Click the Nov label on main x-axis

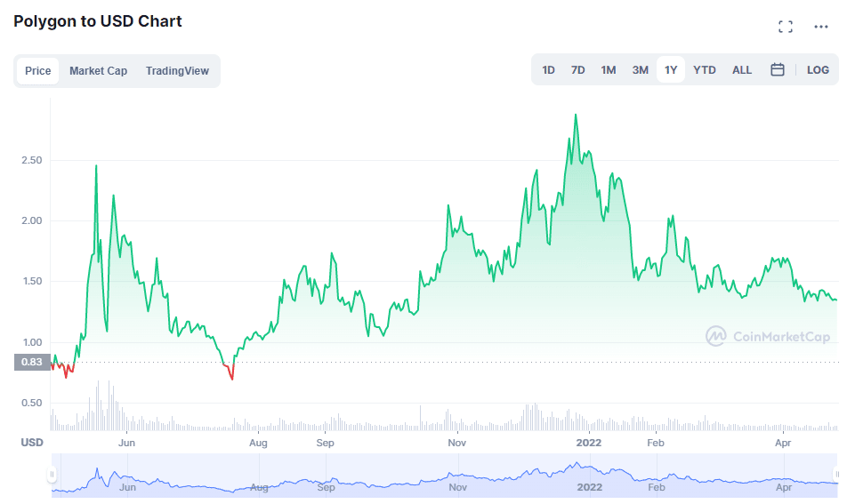(x=457, y=443)
